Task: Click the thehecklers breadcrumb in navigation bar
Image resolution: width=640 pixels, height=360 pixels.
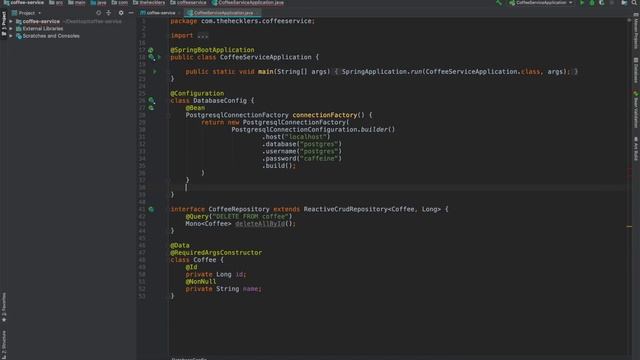Action: pos(149,3)
